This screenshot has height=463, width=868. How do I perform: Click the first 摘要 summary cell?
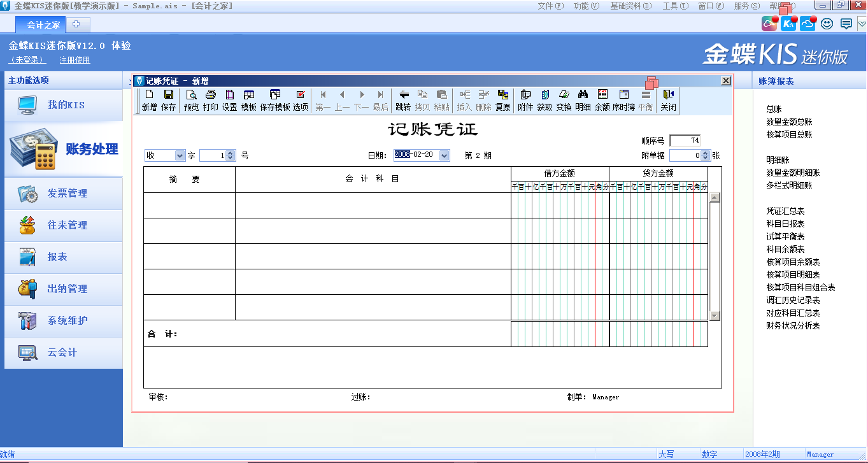point(189,205)
